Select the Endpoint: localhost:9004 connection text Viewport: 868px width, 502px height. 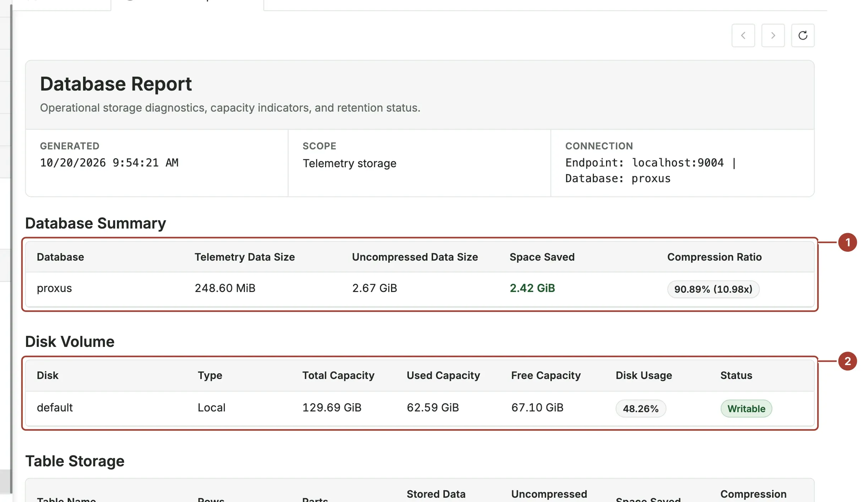pos(644,163)
